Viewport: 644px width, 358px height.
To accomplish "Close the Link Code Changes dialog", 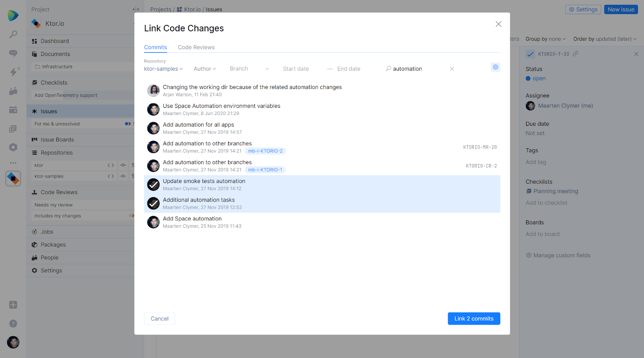I will [x=498, y=24].
